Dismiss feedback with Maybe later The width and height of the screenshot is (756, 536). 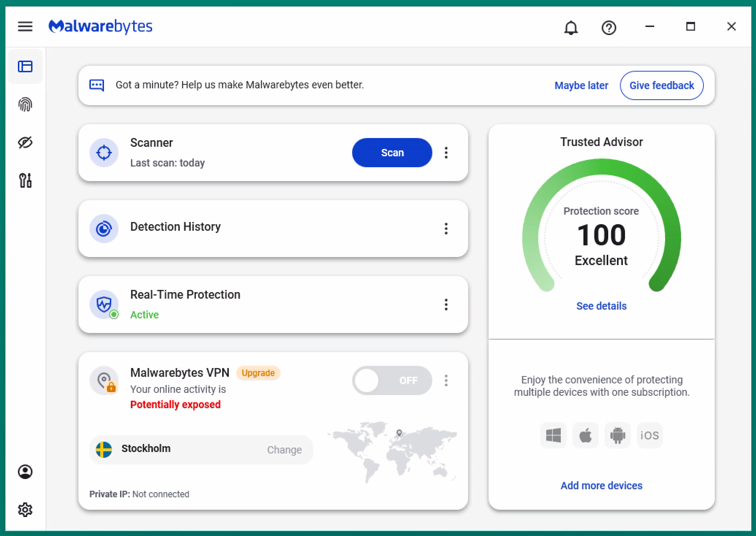click(x=581, y=85)
